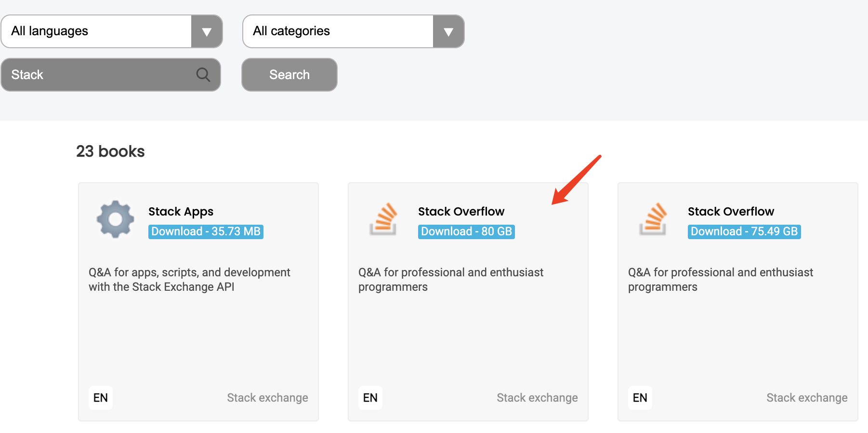Click the Stack Apps description text

point(189,280)
